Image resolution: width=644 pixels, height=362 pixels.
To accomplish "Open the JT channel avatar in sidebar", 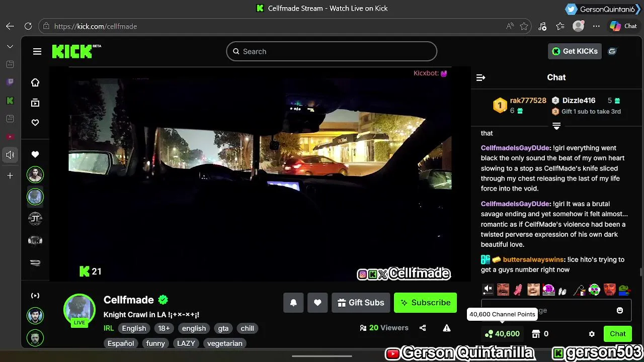I will click(35, 219).
